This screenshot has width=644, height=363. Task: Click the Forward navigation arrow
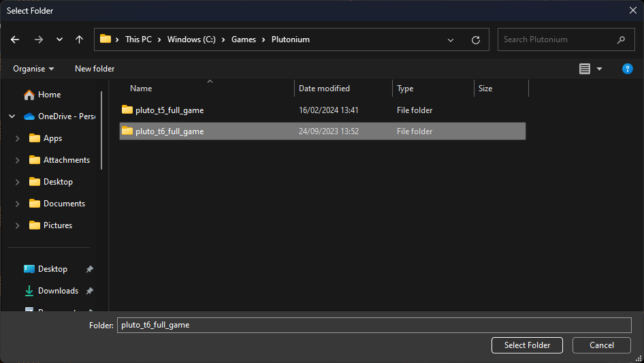click(38, 40)
